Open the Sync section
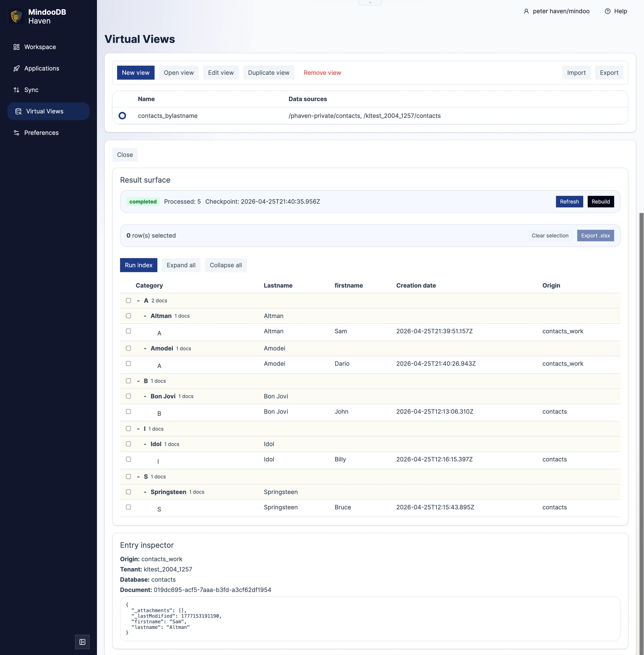This screenshot has width=644, height=655. point(31,90)
